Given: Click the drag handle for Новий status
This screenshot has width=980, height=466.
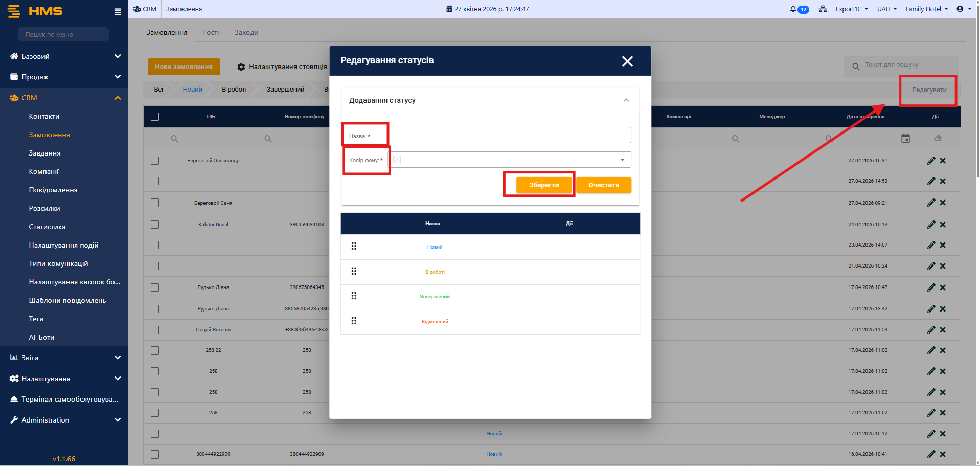Looking at the screenshot, I should 354,247.
